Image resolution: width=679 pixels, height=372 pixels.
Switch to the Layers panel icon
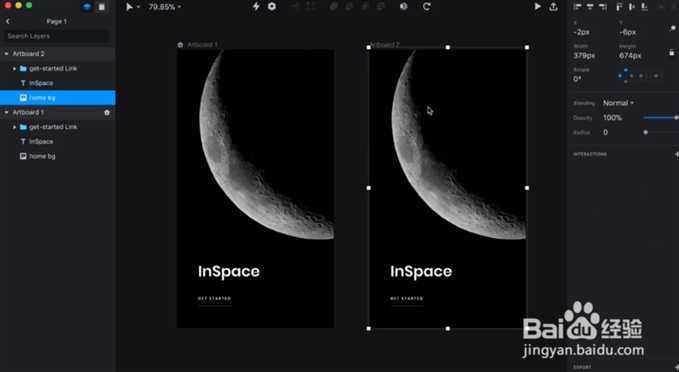pos(87,7)
